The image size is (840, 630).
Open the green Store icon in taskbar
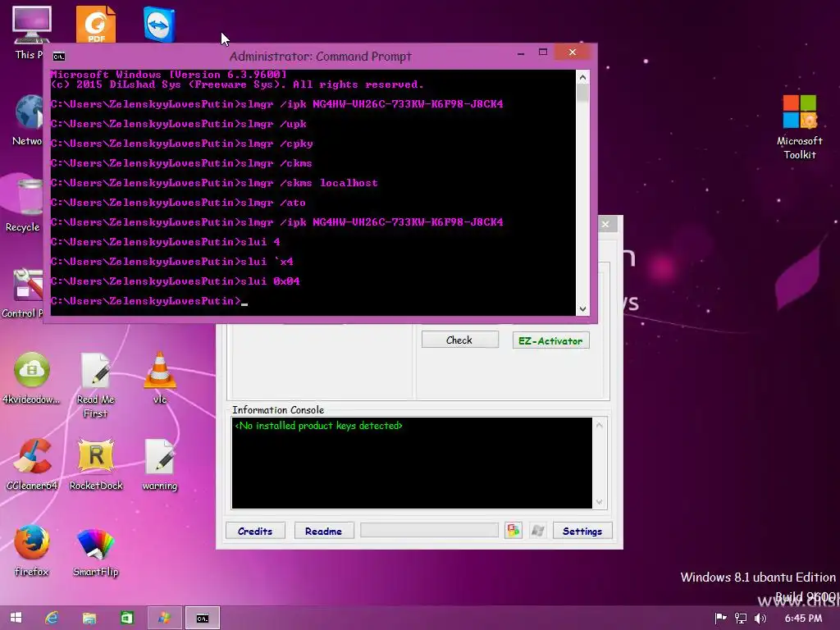pos(127,618)
